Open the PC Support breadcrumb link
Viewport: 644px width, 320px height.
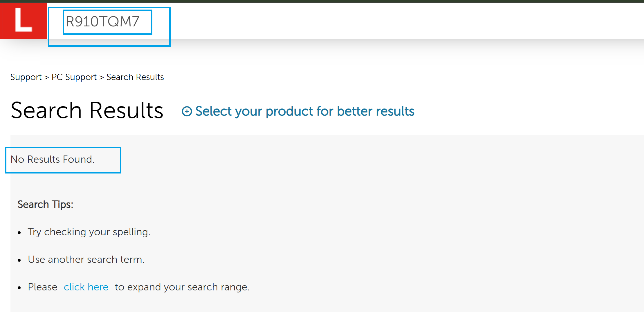point(74,77)
